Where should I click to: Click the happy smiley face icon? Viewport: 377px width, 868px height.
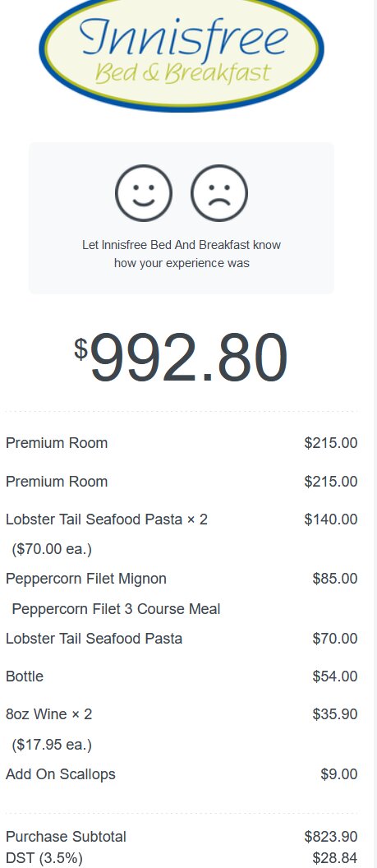[144, 193]
